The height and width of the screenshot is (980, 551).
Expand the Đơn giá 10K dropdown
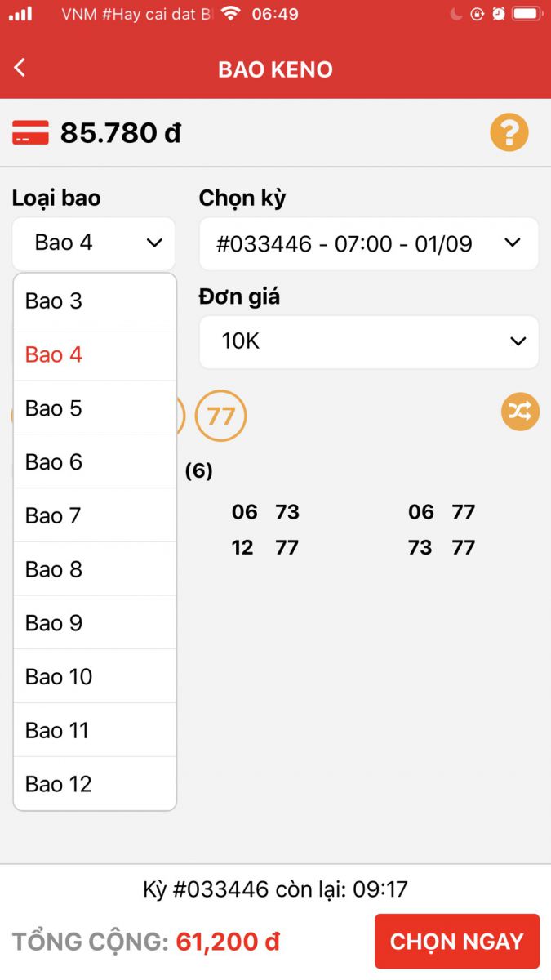tap(368, 341)
